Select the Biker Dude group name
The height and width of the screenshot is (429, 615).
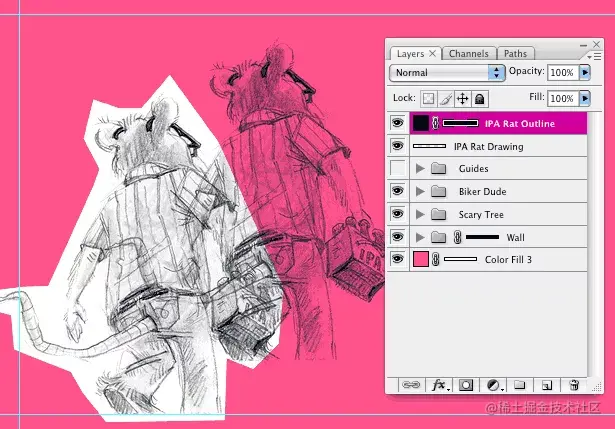482,191
